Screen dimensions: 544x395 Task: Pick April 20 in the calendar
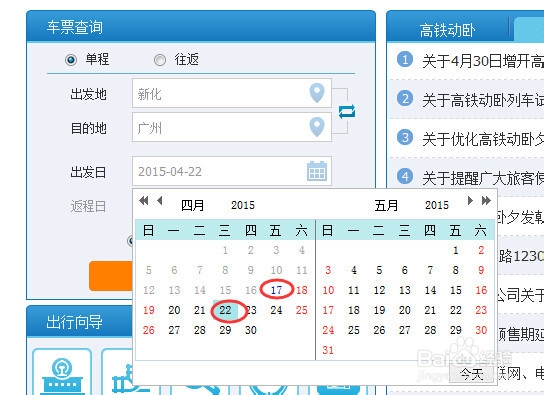click(x=174, y=310)
